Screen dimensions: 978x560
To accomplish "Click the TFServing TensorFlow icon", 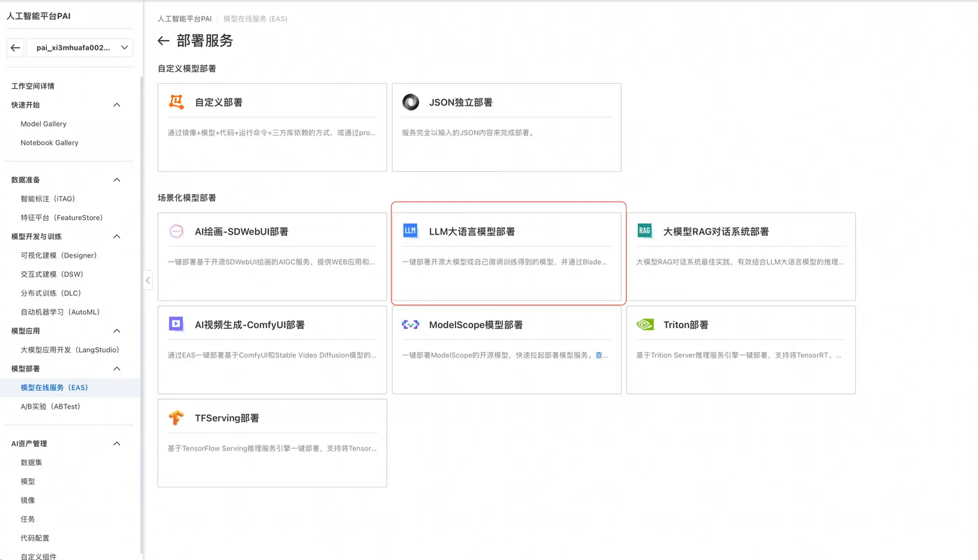I will 176,418.
